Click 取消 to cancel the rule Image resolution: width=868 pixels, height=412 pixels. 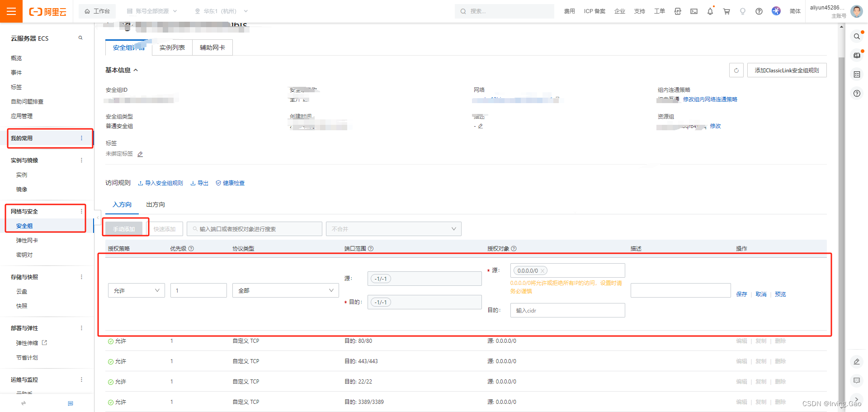(761, 294)
